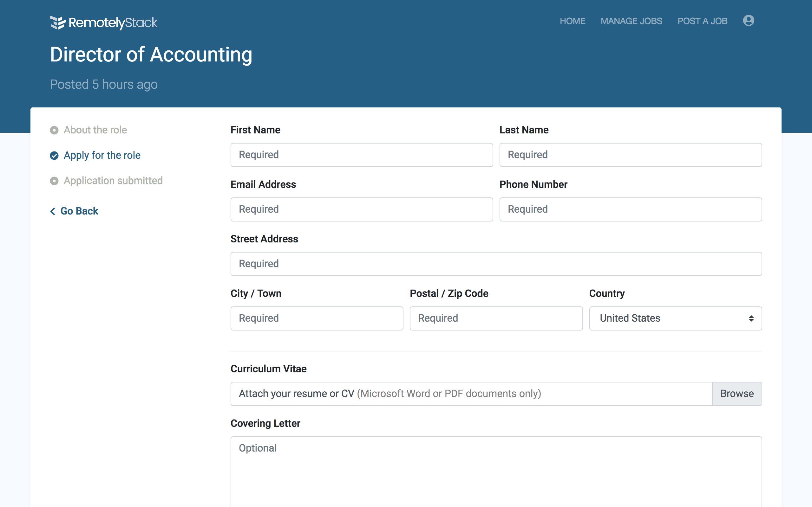Click inside the Covering Letter textarea
The image size is (812, 507).
tap(496, 473)
